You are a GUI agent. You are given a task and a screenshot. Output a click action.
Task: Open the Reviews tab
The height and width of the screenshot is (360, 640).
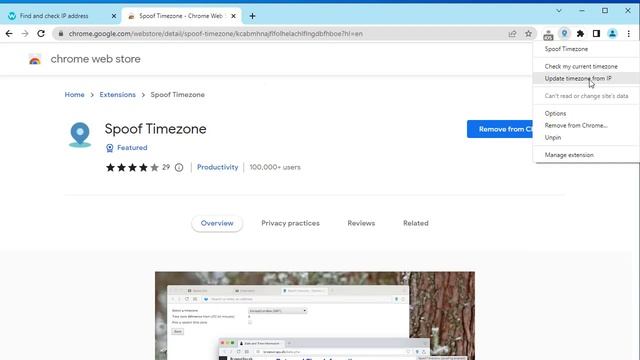click(361, 223)
